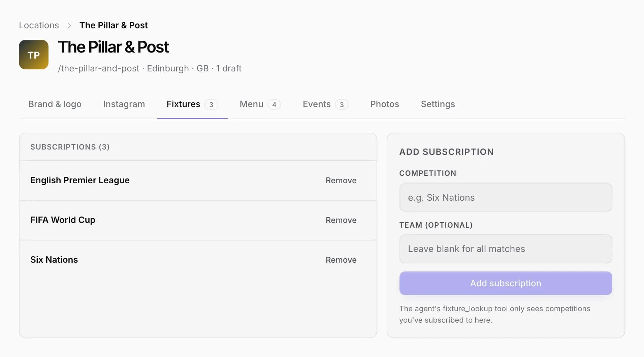The image size is (644, 357).
Task: Click the main The Pillar & Post heading
Action: (x=113, y=47)
